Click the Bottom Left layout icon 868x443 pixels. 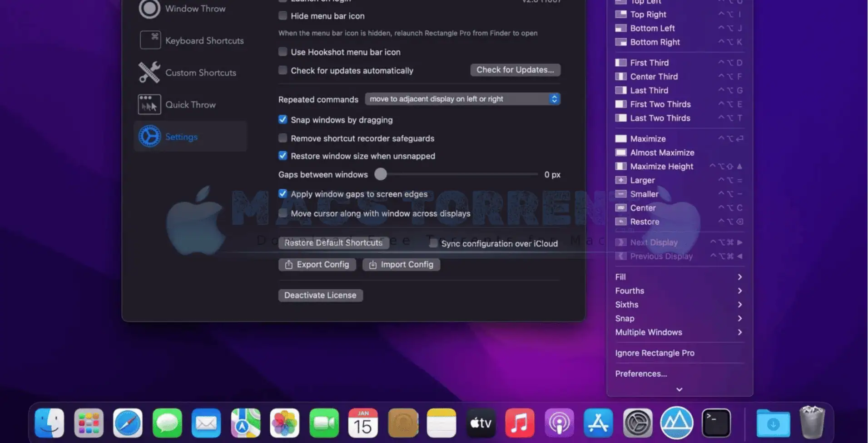(x=620, y=28)
